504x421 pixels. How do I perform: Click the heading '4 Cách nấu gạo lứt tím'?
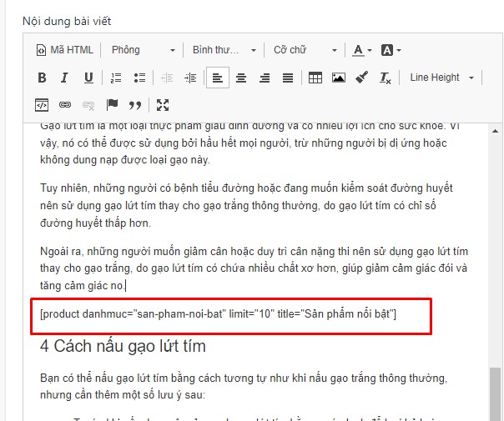[123, 346]
